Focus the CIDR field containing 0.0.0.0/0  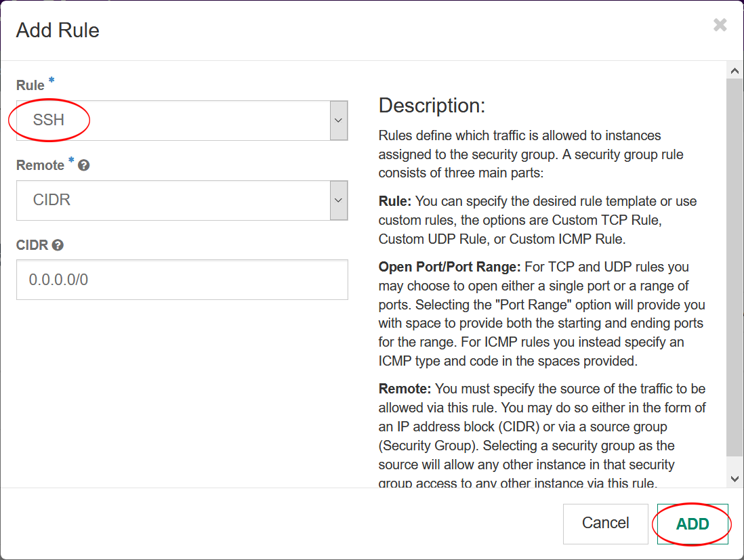click(182, 279)
